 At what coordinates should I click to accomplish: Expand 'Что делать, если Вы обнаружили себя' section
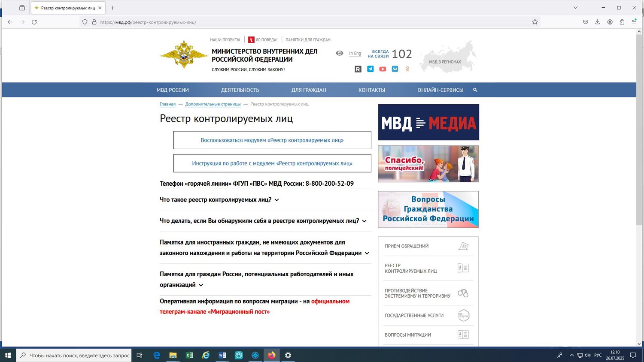pos(263,221)
